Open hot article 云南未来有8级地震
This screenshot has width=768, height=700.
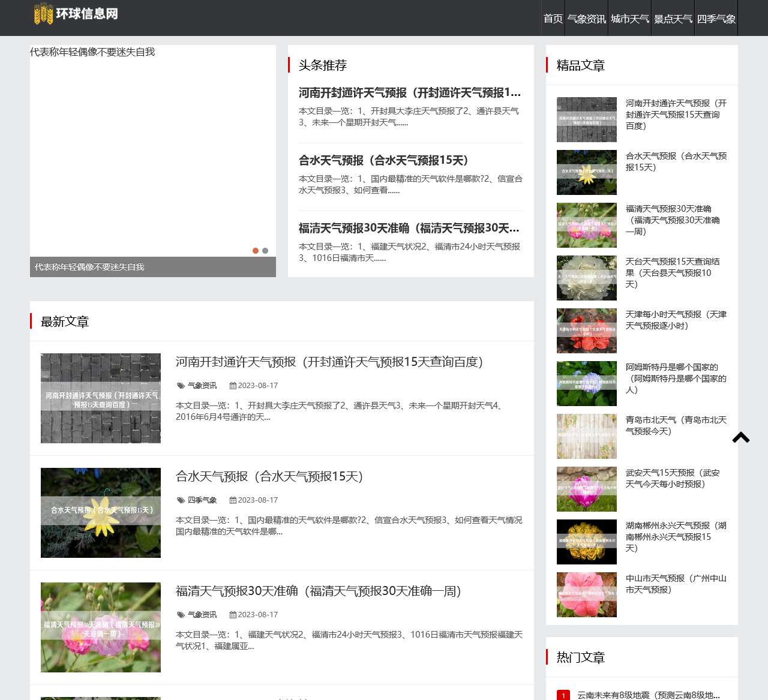click(649, 695)
